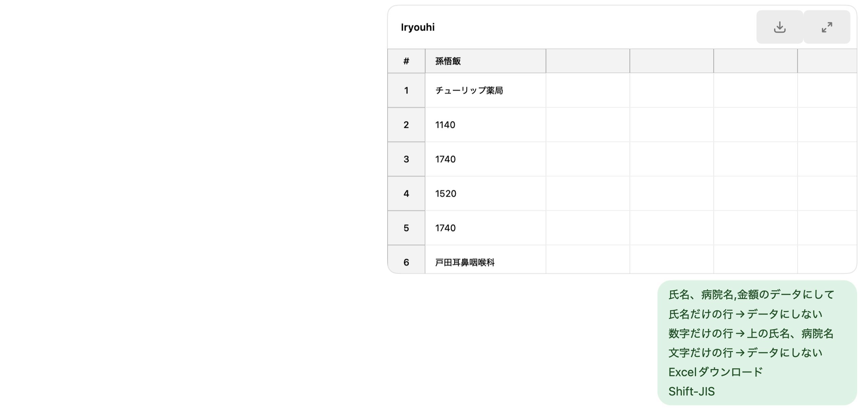Download the Iryouhi spreadsheet file
The image size is (868, 411).
pyautogui.click(x=780, y=27)
